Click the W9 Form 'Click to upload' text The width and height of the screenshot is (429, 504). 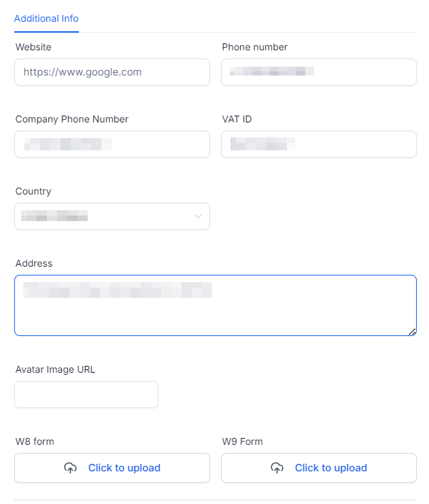[x=331, y=468]
